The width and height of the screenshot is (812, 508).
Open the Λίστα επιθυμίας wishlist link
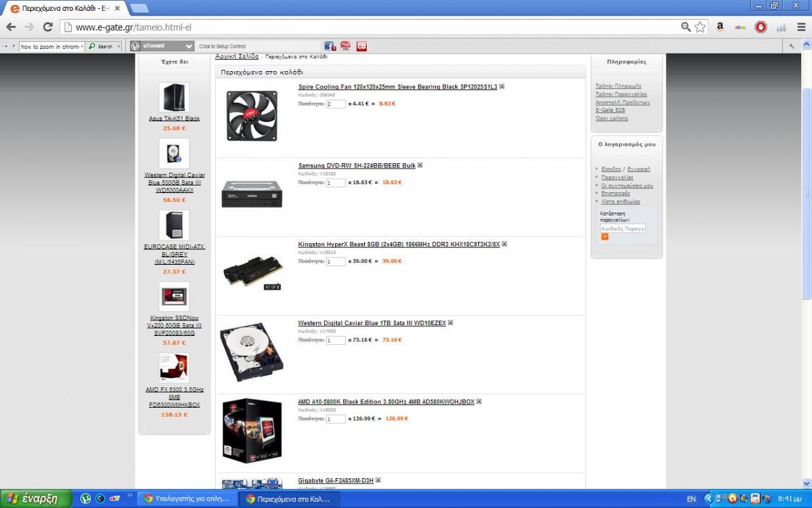point(621,201)
